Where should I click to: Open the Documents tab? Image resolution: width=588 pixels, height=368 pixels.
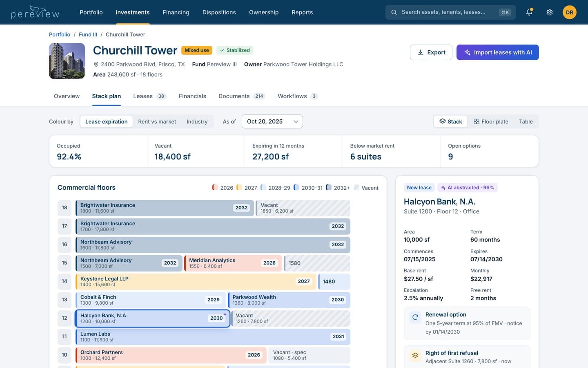coord(242,96)
